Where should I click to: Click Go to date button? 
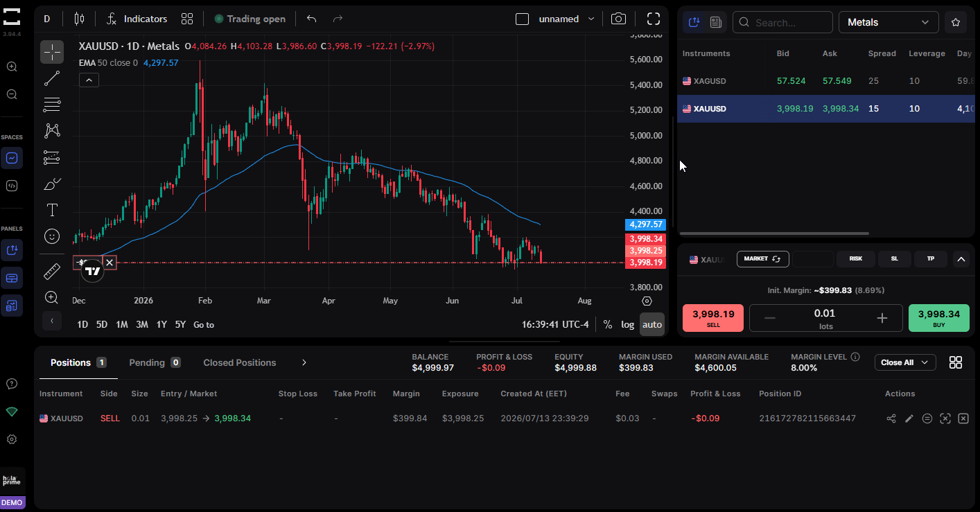204,324
